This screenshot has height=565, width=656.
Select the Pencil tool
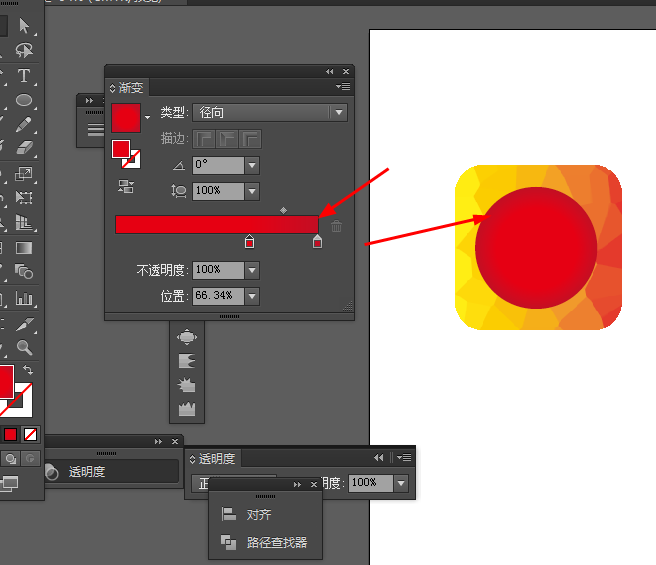pos(24,124)
